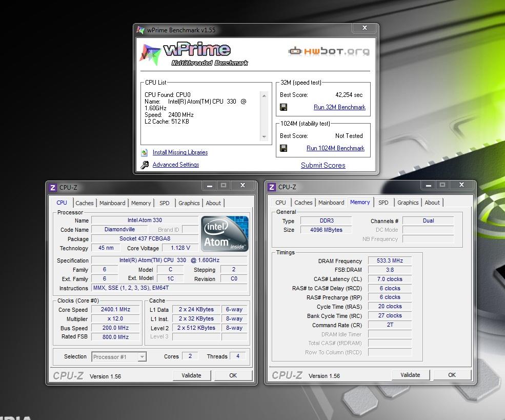
Task: Click the HWBOT.org logo in wPrime
Action: point(329,51)
